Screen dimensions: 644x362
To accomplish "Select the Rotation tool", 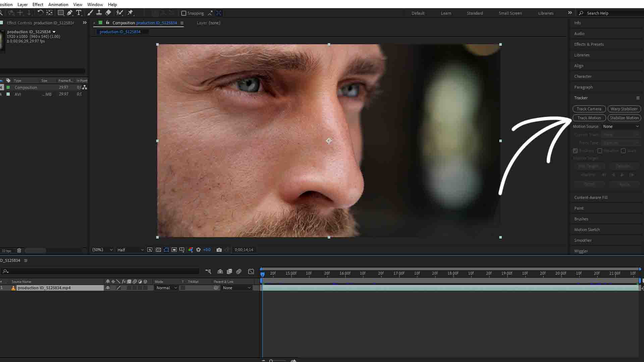I will pos(40,13).
